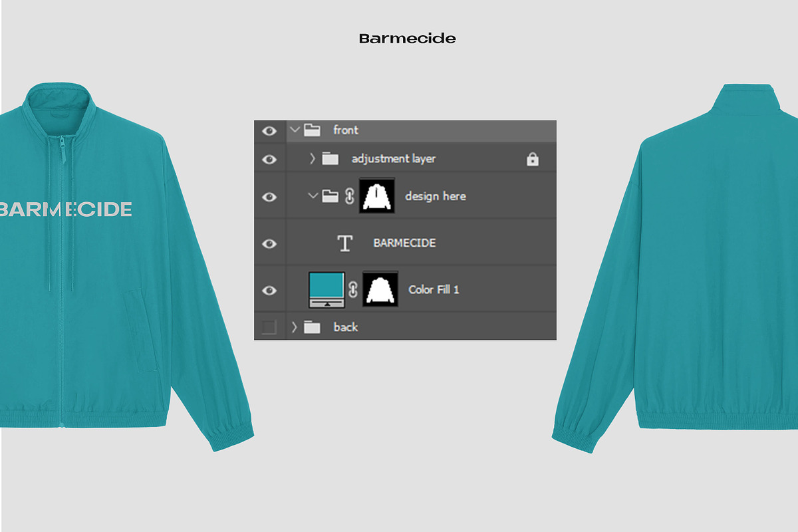The width and height of the screenshot is (798, 532).
Task: Select the 'BARMECIDE' layer name in panel
Action: 405,243
